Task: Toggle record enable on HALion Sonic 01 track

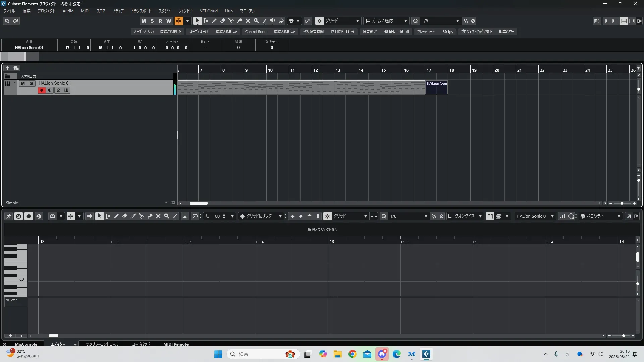Action: pos(41,90)
